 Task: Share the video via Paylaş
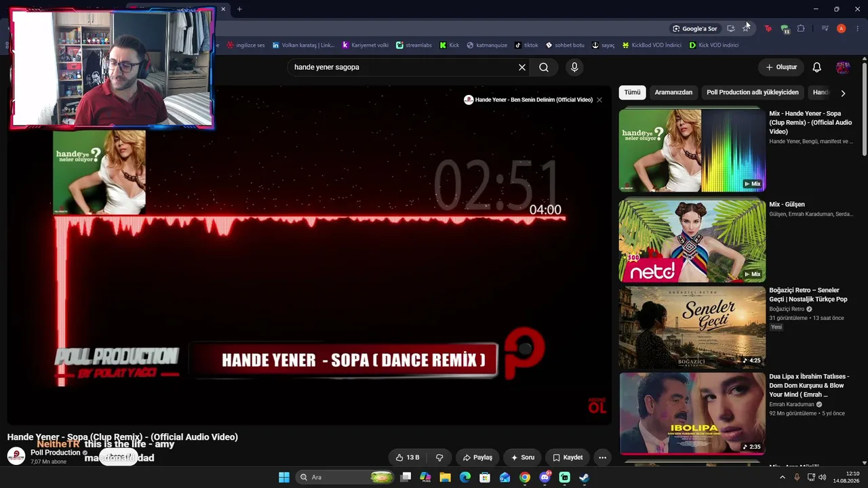click(477, 457)
